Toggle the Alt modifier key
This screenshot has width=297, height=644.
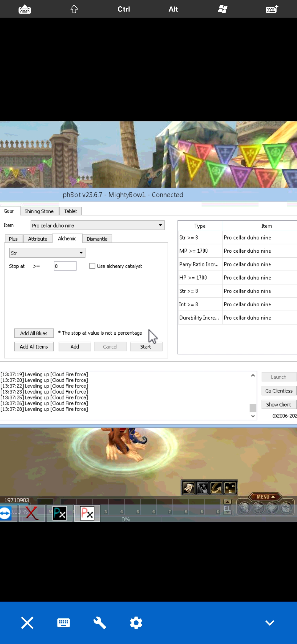173,9
